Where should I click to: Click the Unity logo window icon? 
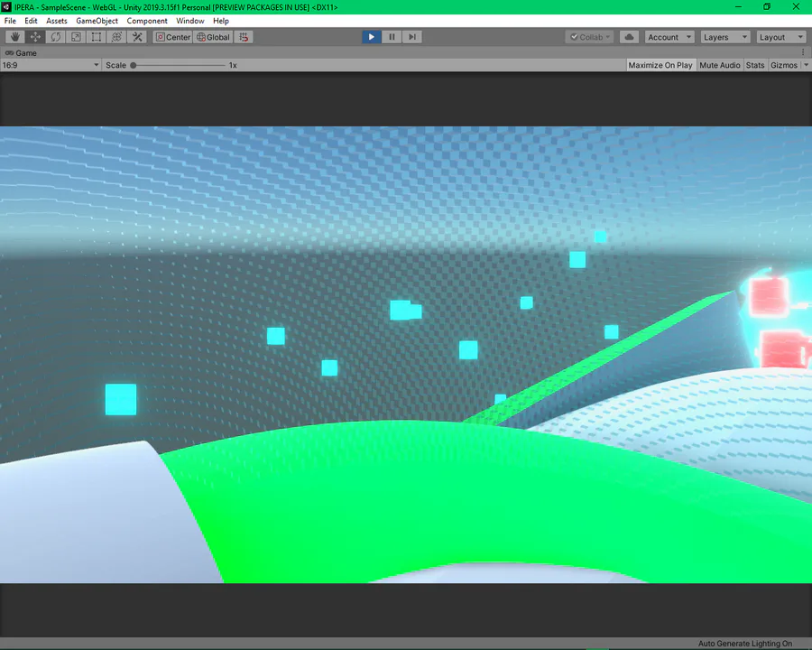[x=6, y=6]
